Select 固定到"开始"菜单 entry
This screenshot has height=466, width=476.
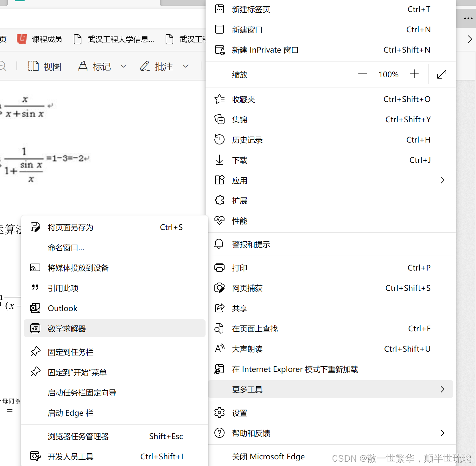click(115, 372)
